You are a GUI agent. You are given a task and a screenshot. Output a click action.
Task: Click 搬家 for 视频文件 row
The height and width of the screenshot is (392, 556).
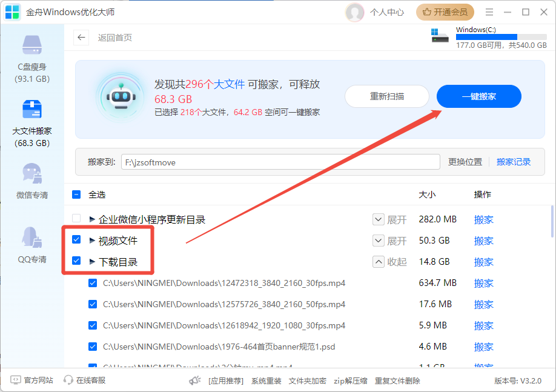[484, 241]
